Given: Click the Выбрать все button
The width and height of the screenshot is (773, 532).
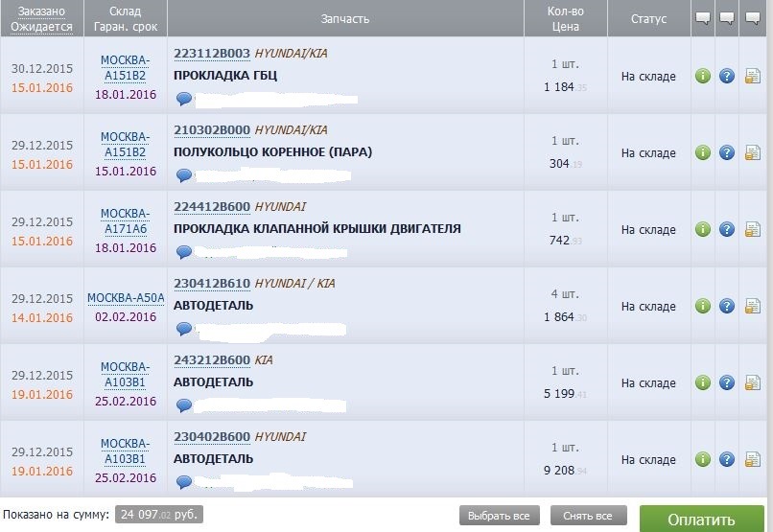Looking at the screenshot, I should (499, 516).
